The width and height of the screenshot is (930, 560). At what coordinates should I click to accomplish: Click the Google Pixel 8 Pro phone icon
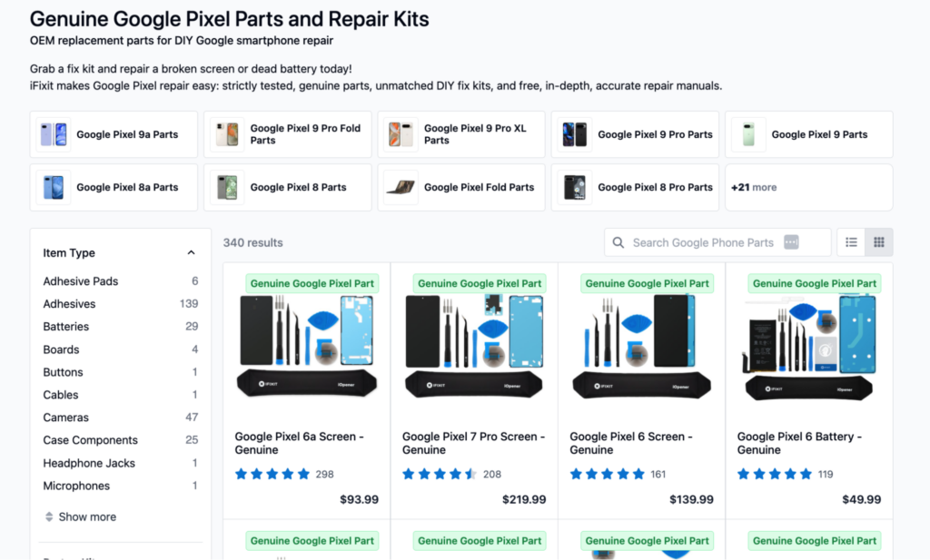pyautogui.click(x=574, y=187)
